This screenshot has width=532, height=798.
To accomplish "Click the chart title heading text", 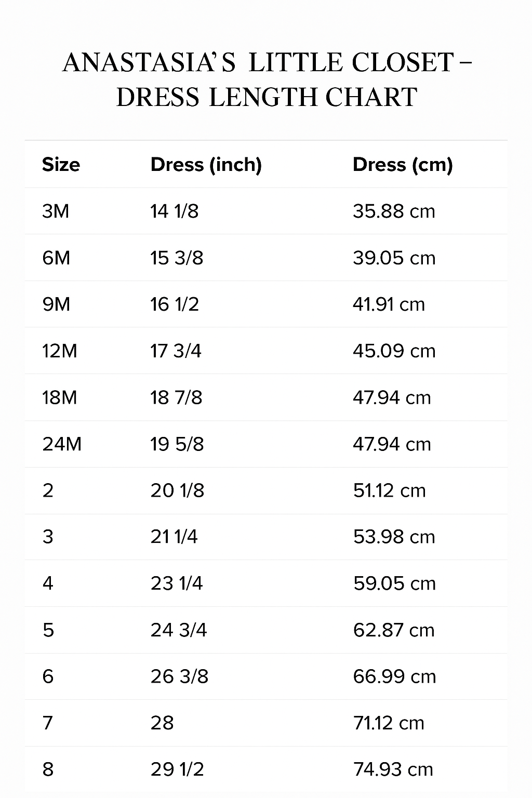I will (x=266, y=79).
